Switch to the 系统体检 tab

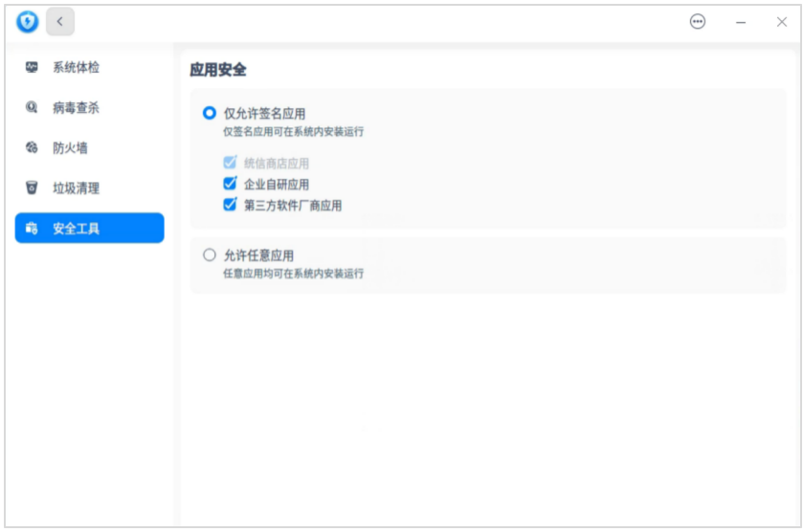[x=76, y=68]
